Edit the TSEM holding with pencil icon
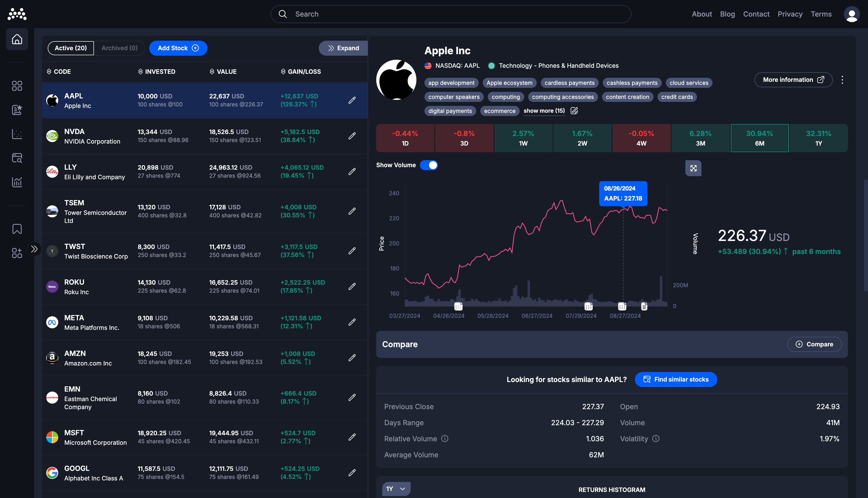The height and width of the screenshot is (498, 868). pos(352,211)
